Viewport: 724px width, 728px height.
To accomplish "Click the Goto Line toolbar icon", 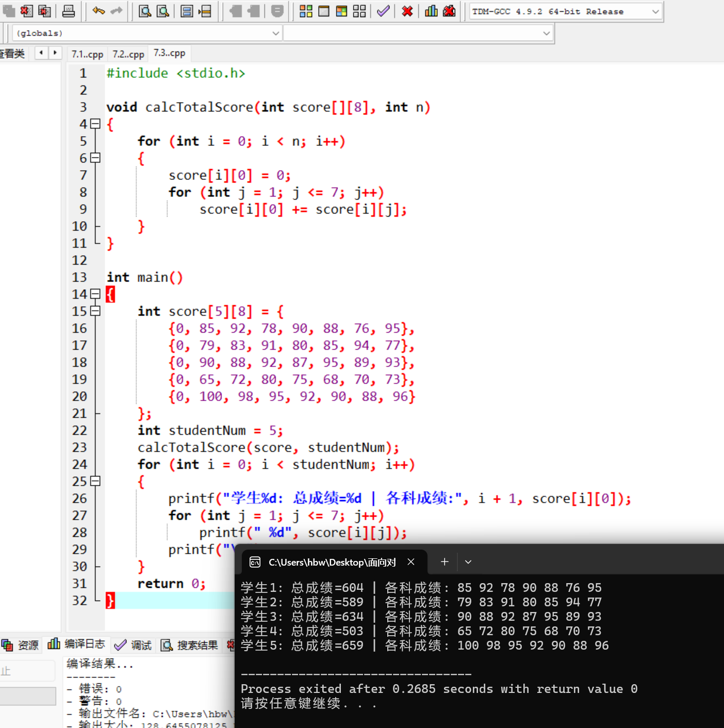I will tap(205, 11).
